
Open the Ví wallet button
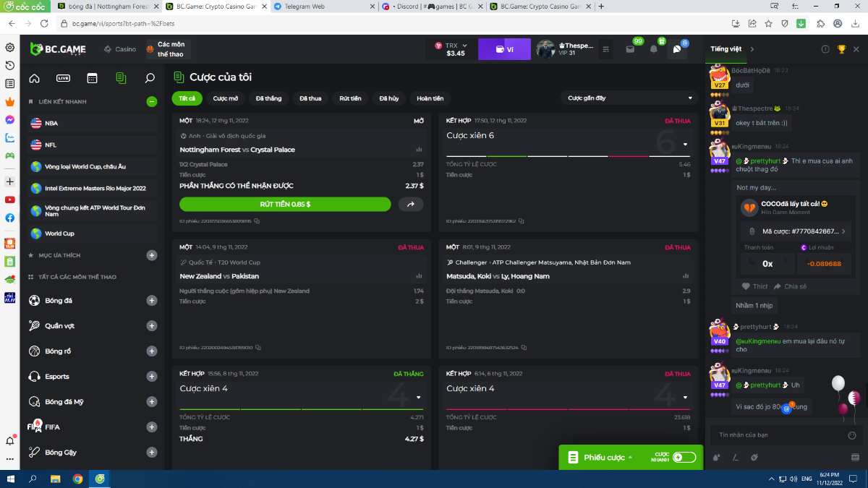(504, 49)
